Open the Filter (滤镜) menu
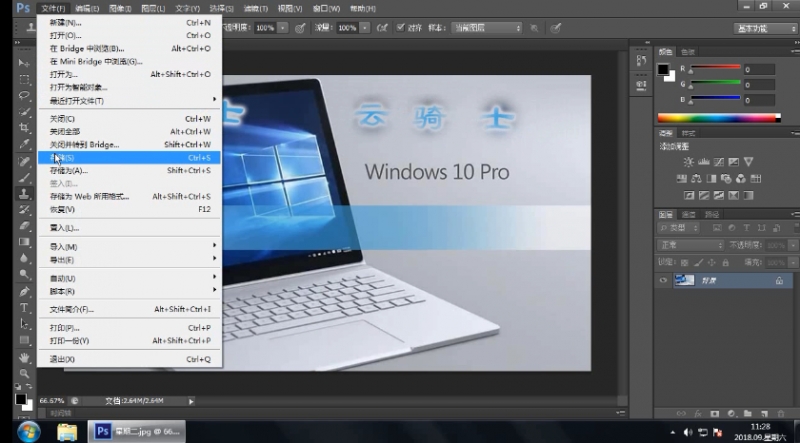Screen dimensions: 800x443 (x=255, y=9)
